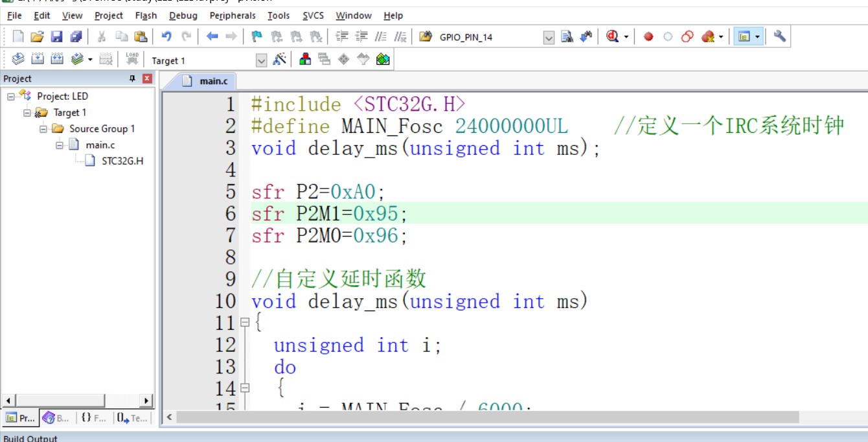Collapse the main.c tree node
868x442 pixels.
tap(60, 145)
